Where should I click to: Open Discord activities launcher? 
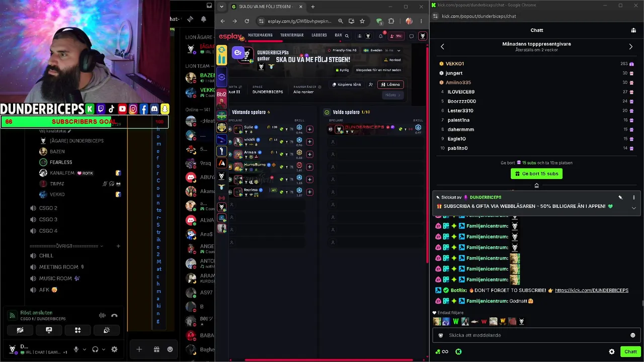coord(77,330)
